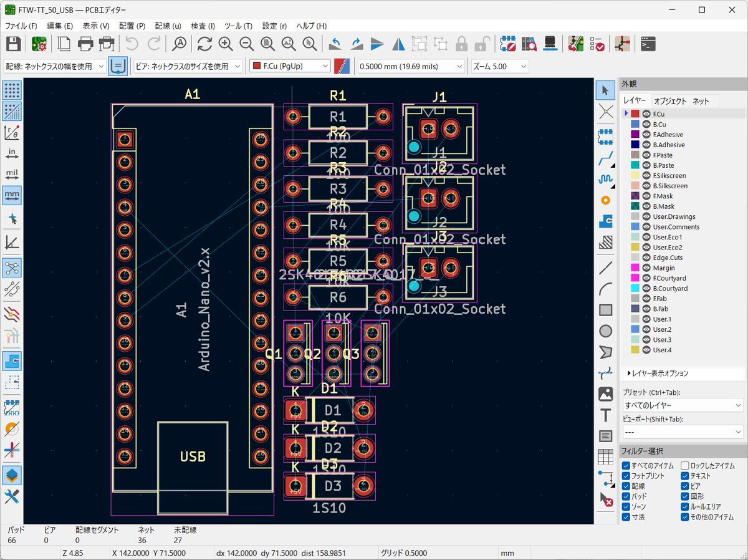Click the layer pair color toggle icon
The image size is (748, 560).
pyautogui.click(x=342, y=66)
